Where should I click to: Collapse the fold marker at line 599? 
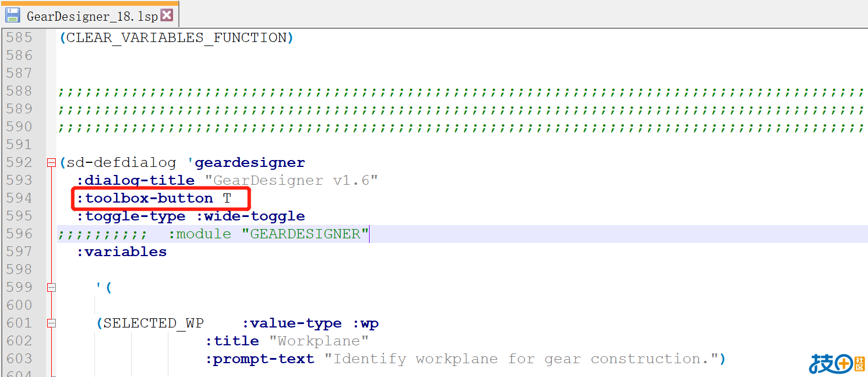[51, 288]
